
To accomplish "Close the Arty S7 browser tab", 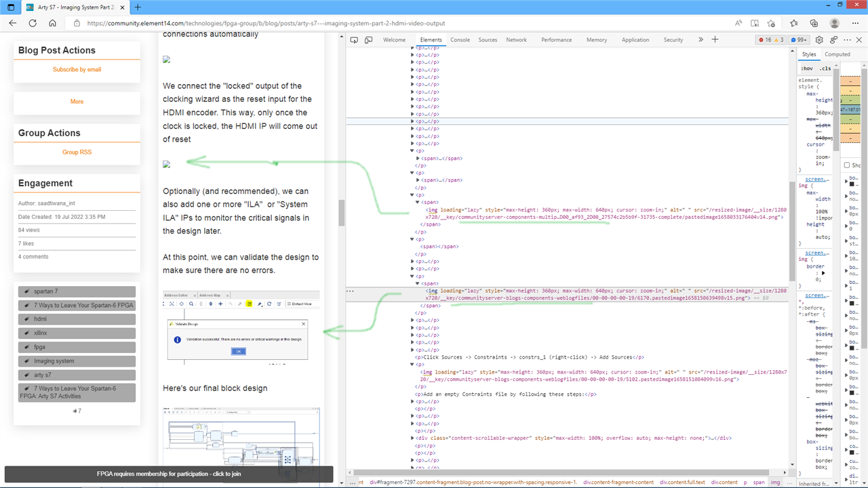I will coord(123,7).
